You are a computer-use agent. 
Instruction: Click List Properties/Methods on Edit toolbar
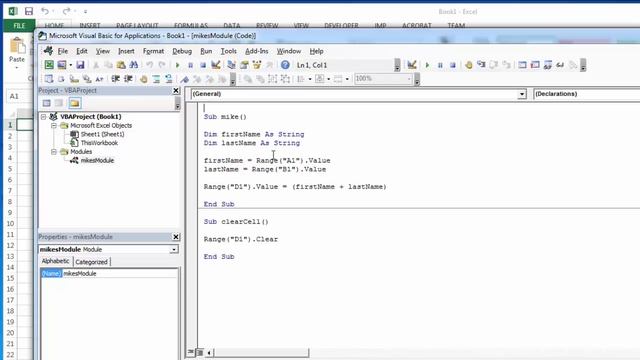(x=49, y=79)
